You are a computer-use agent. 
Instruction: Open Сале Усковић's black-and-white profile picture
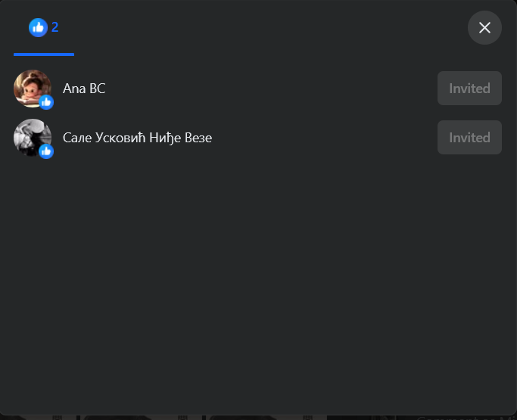pos(33,138)
